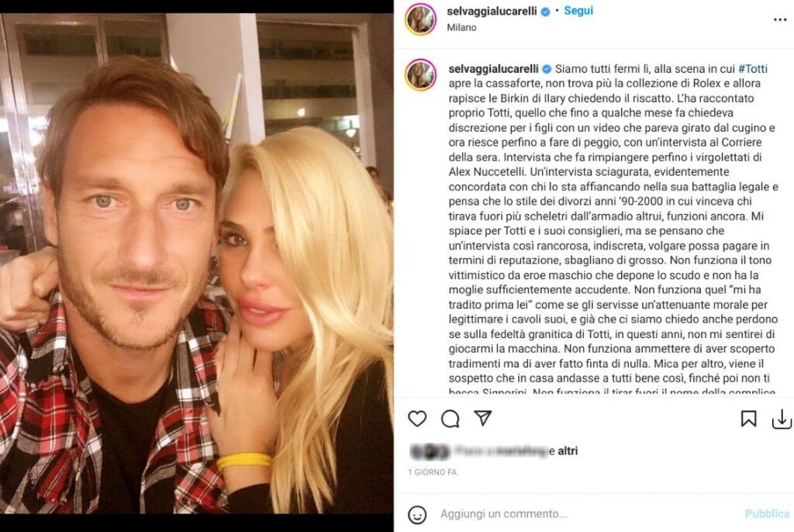View likes list via 'e altri' link
This screenshot has width=794, height=532.
564,451
